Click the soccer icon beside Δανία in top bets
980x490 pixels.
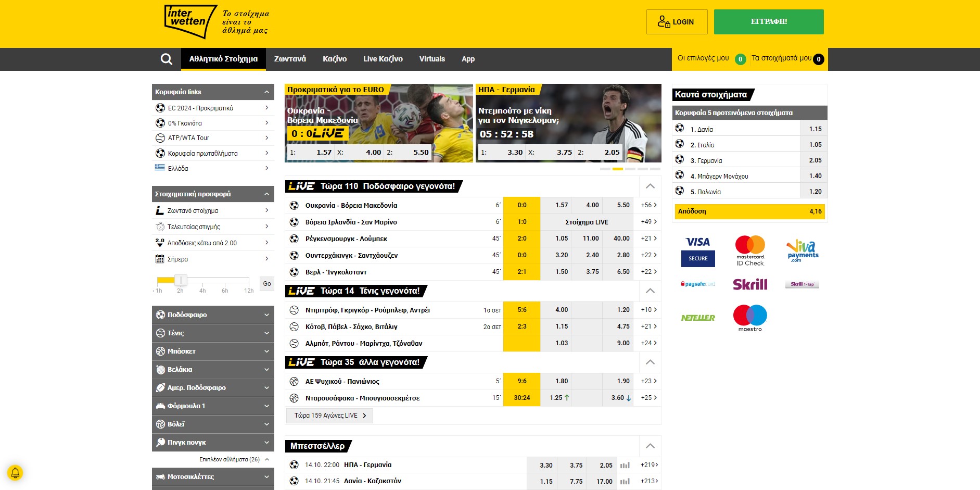coord(680,128)
